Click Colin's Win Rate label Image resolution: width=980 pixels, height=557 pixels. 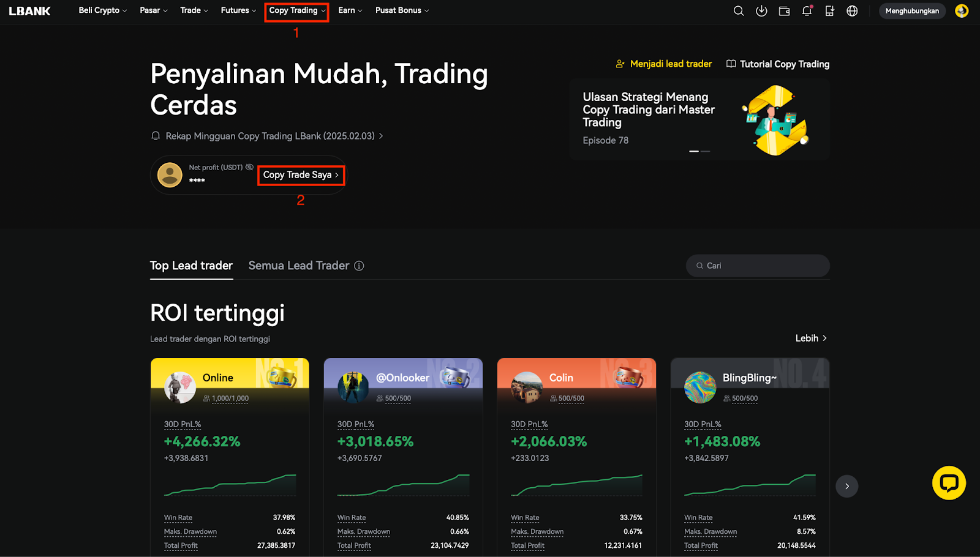click(525, 518)
